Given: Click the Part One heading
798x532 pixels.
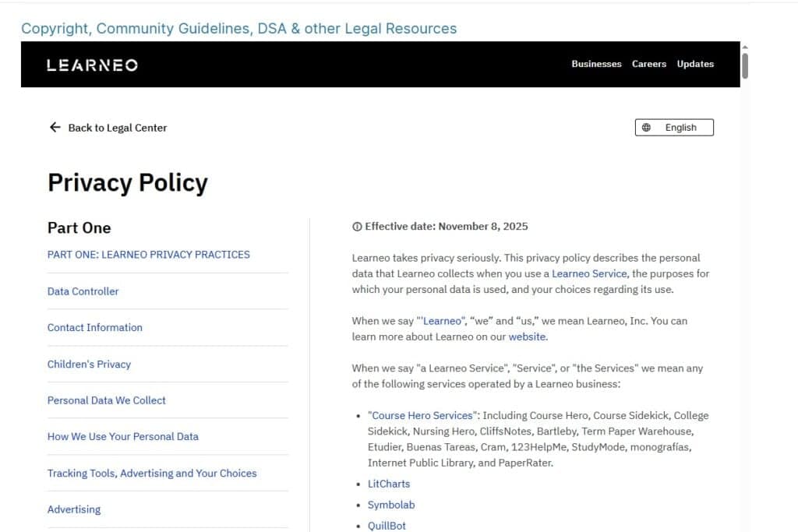Looking at the screenshot, I should point(79,228).
